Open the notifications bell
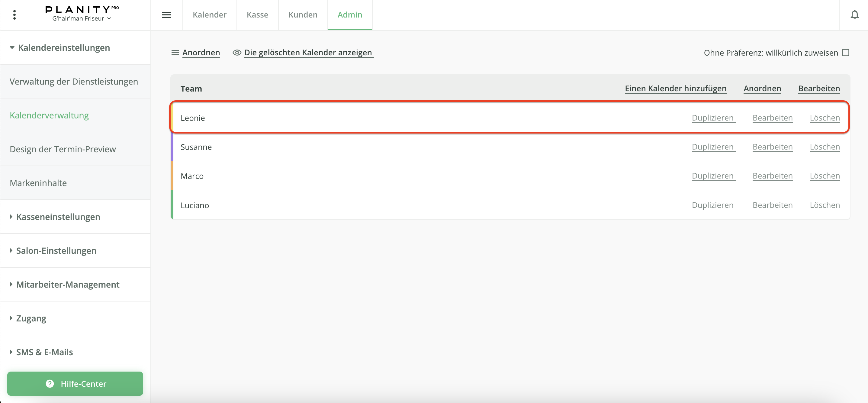The width and height of the screenshot is (868, 403). click(854, 15)
